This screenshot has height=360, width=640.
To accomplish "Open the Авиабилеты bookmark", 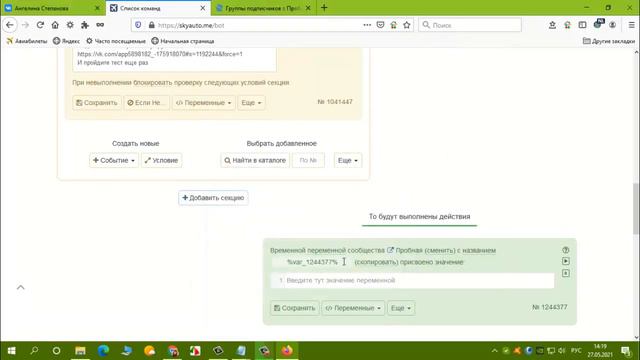I will point(27,41).
